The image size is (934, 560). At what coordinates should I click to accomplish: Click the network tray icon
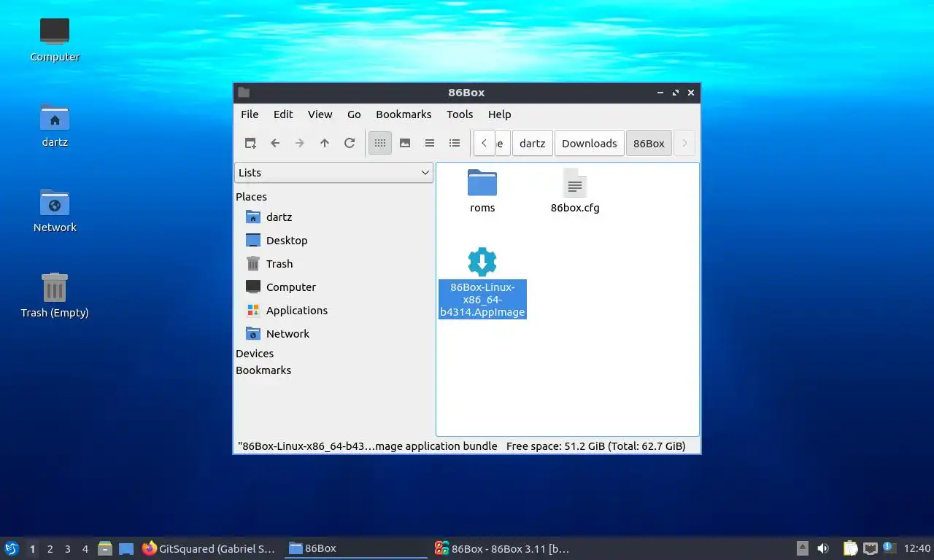pyautogui.click(x=870, y=548)
